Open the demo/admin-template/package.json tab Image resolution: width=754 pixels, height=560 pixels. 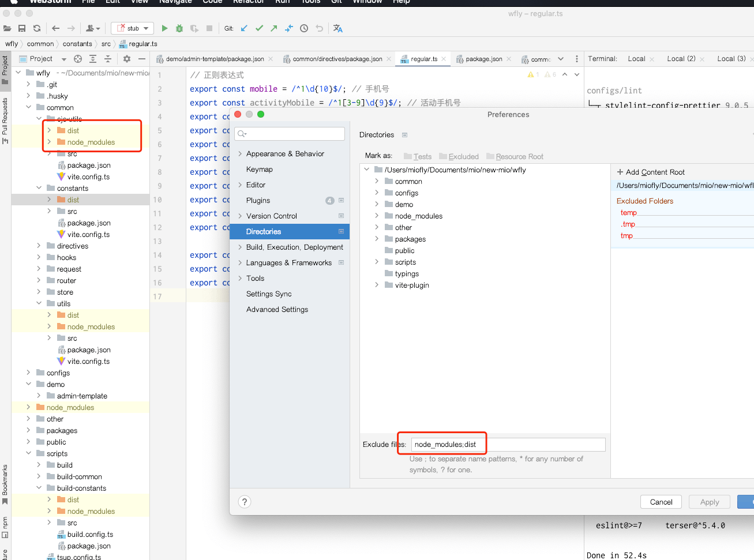215,59
